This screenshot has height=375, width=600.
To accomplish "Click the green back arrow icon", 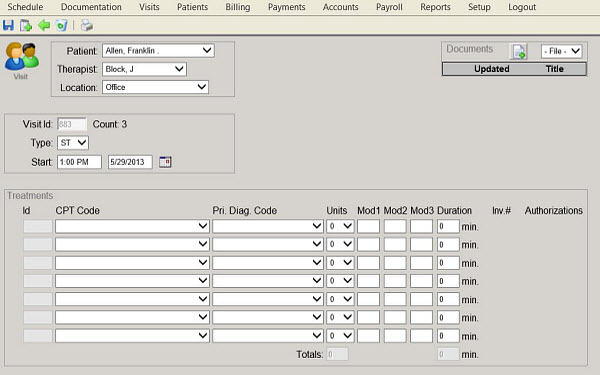I will pos(44,25).
